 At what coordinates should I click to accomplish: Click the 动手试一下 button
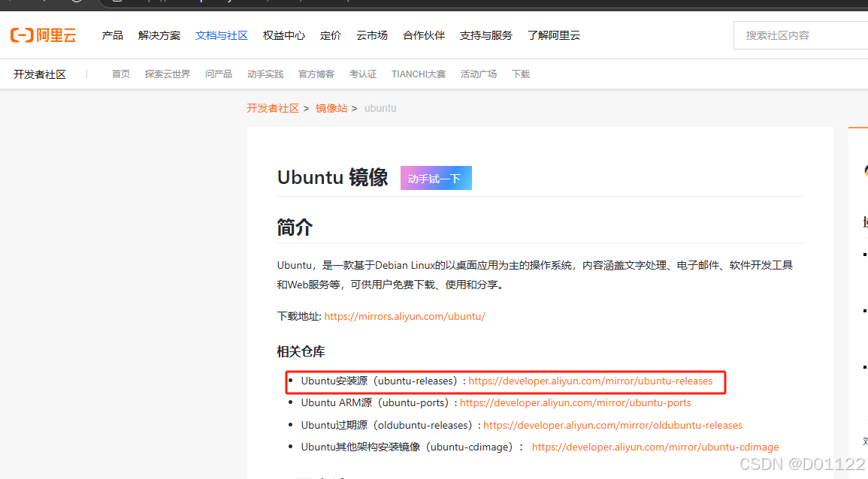point(436,178)
